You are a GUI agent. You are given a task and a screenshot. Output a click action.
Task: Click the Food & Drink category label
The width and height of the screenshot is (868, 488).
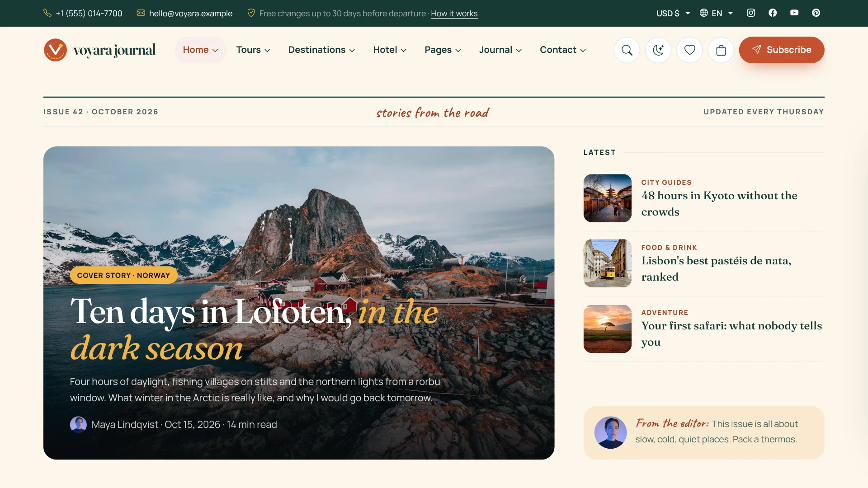[669, 248]
